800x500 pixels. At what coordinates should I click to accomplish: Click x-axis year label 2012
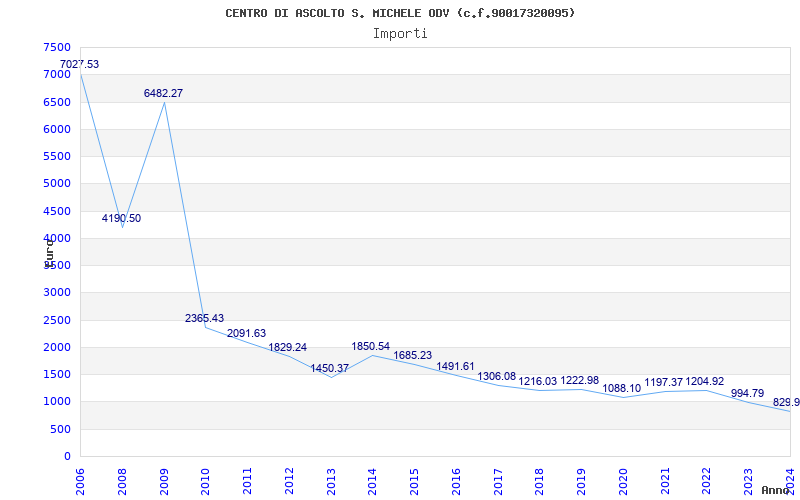pos(289,481)
